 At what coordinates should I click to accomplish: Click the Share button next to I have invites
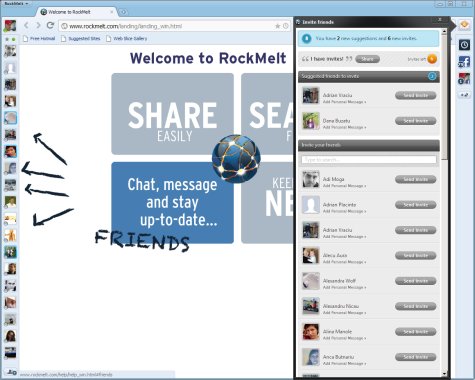(367, 59)
